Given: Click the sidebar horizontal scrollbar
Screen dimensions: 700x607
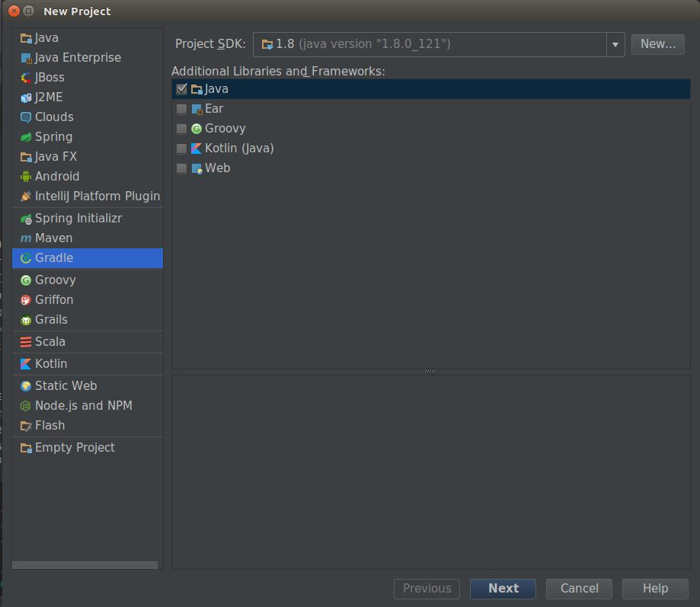Looking at the screenshot, I should 85,565.
